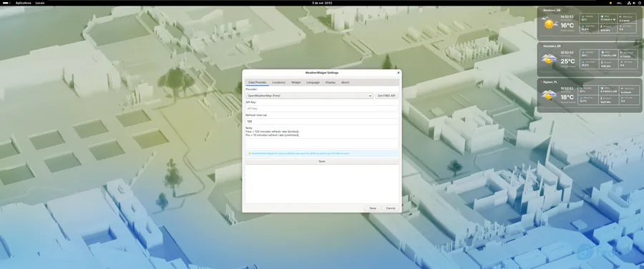Click the location pin icon next to Rybnik

coord(542,82)
